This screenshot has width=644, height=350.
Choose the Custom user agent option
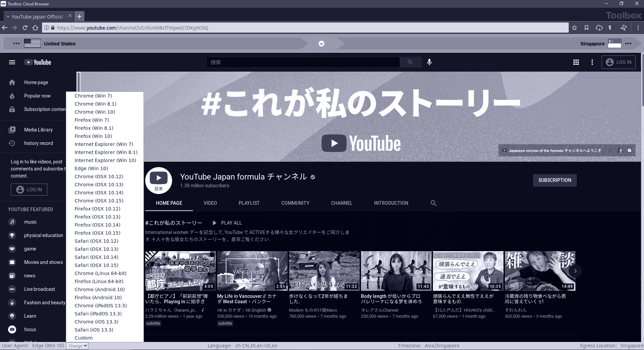105,338
